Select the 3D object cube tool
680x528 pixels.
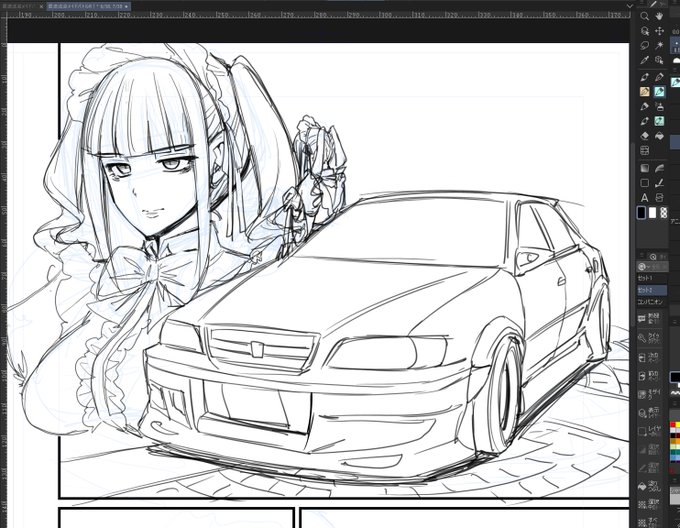pos(660,60)
